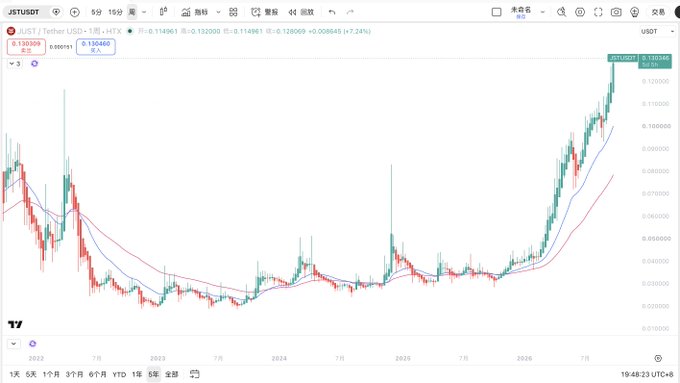
Task: Switch to the 5分 interval
Action: (96, 12)
